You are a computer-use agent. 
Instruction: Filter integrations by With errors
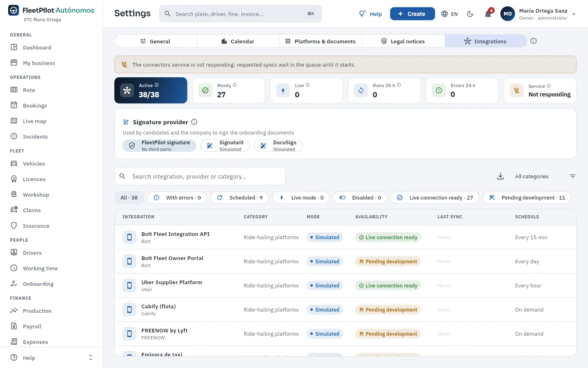[177, 197]
